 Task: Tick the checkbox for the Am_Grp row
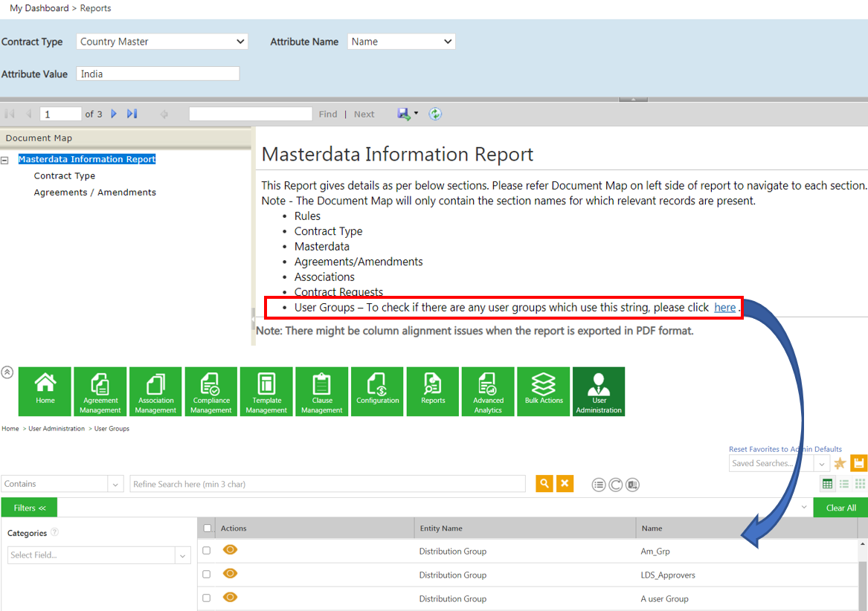tap(207, 551)
